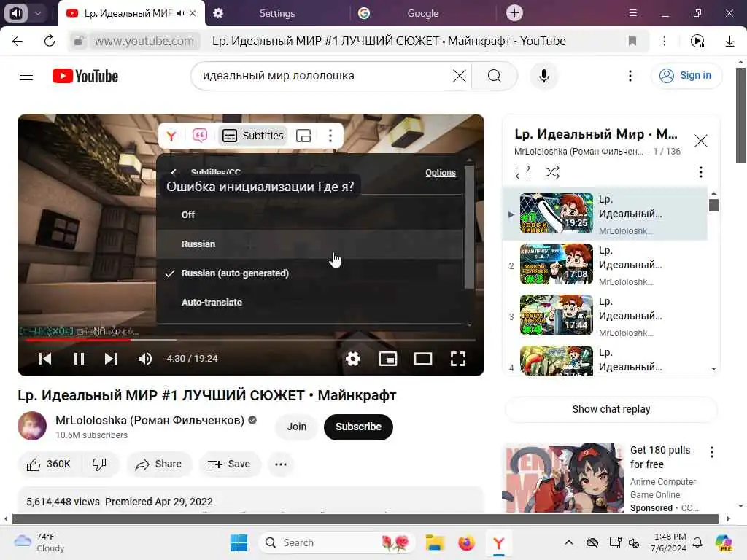Image resolution: width=747 pixels, height=560 pixels.
Task: Bookmark this page
Action: (632, 42)
